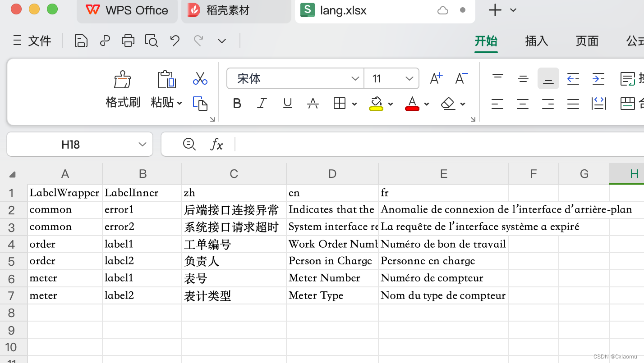Click the Save icon in quick access bar

pyautogui.click(x=81, y=40)
